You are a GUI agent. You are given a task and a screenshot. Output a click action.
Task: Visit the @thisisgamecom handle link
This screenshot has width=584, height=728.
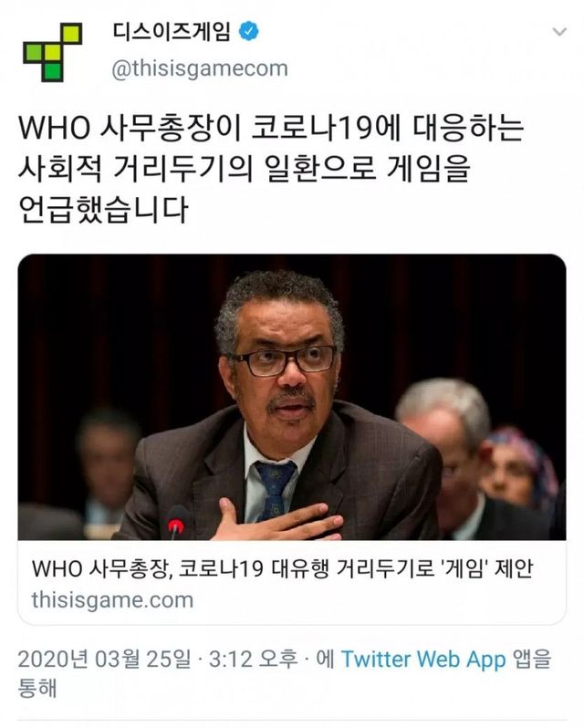click(200, 68)
